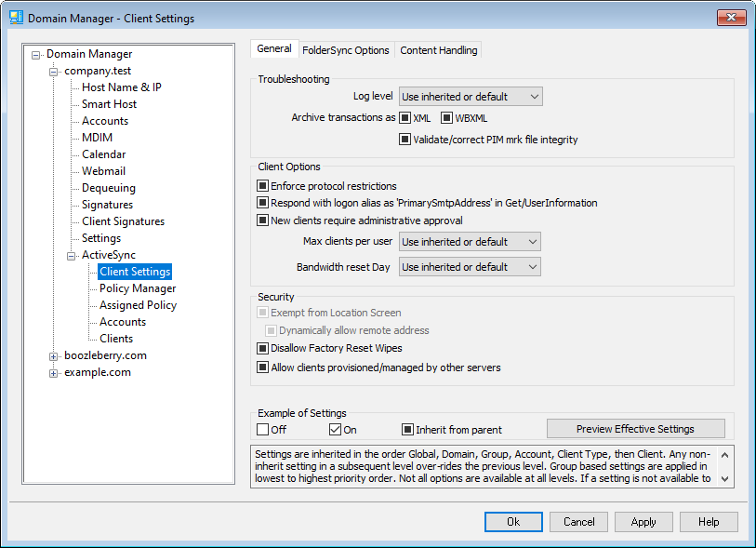Click the Domain Manager title bar icon
The image size is (756, 548).
17,17
